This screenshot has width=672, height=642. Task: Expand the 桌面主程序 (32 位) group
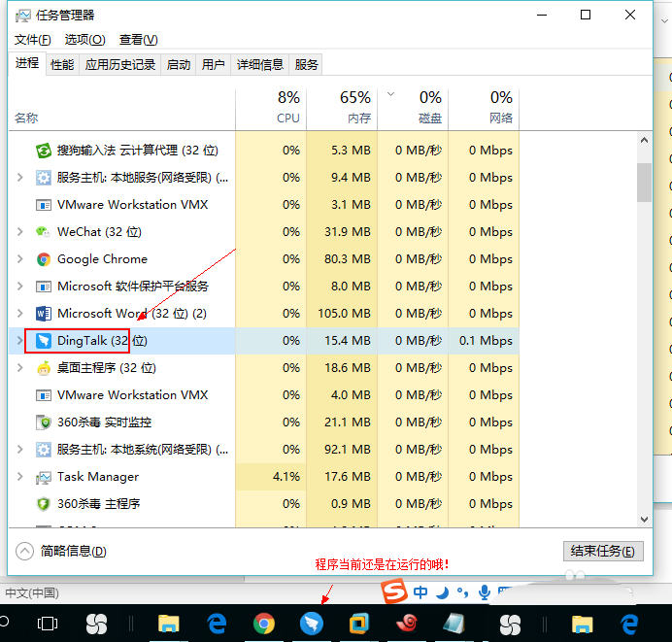[x=19, y=368]
